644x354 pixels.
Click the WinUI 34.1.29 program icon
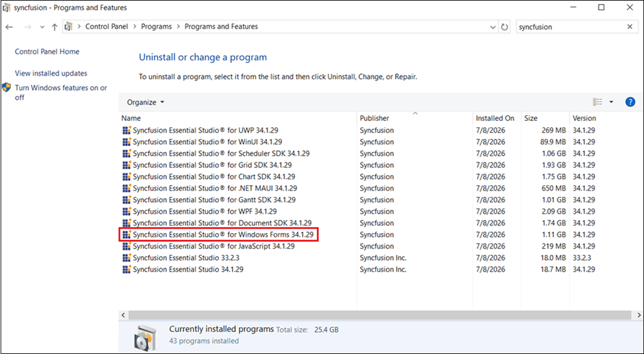(x=127, y=142)
